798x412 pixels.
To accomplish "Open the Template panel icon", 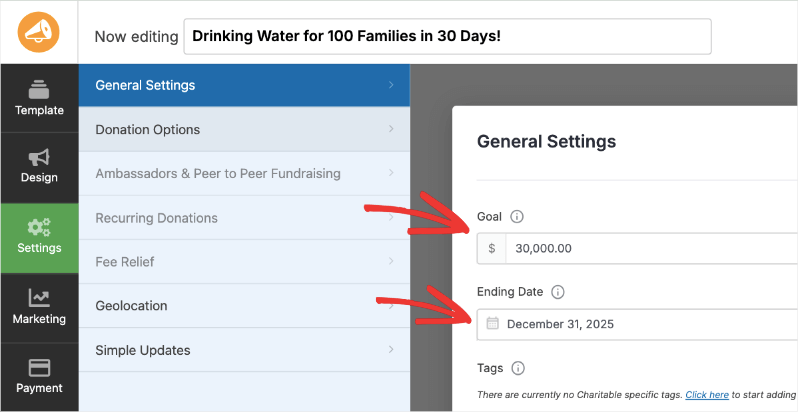I will [x=39, y=89].
